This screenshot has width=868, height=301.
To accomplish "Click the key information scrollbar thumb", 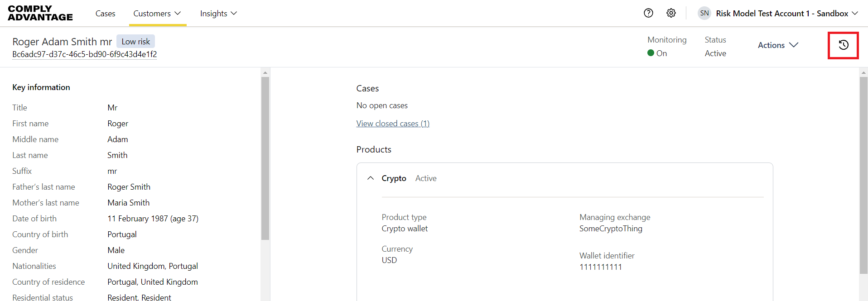I will pos(265,158).
